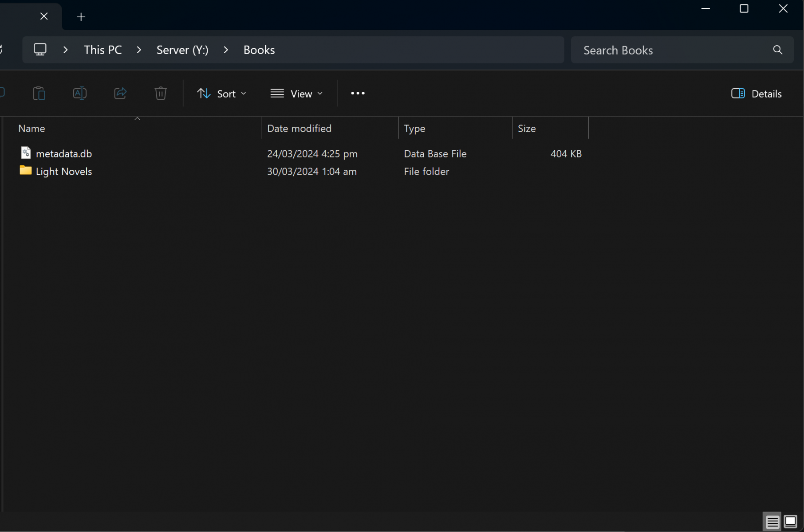The height and width of the screenshot is (532, 804).
Task: Expand chevron after Server (Y:) breadcrumb
Action: [226, 50]
